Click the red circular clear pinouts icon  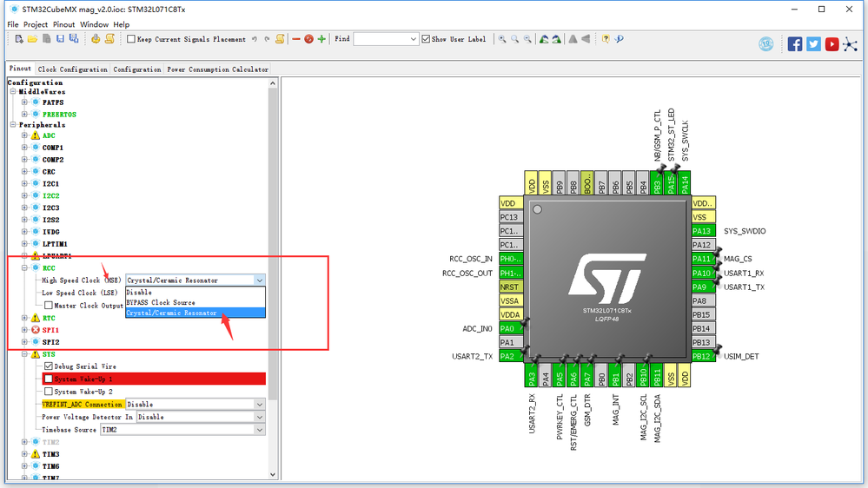pos(309,39)
